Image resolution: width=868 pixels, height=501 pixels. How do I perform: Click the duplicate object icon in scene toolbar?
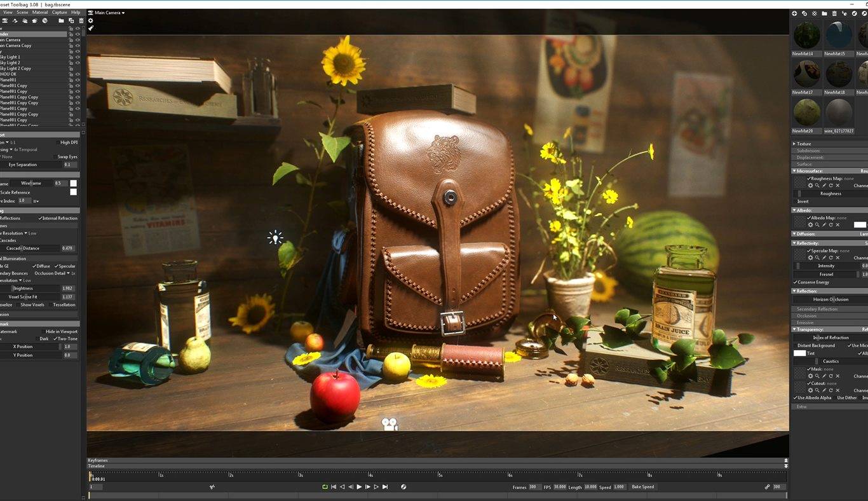coord(71,20)
